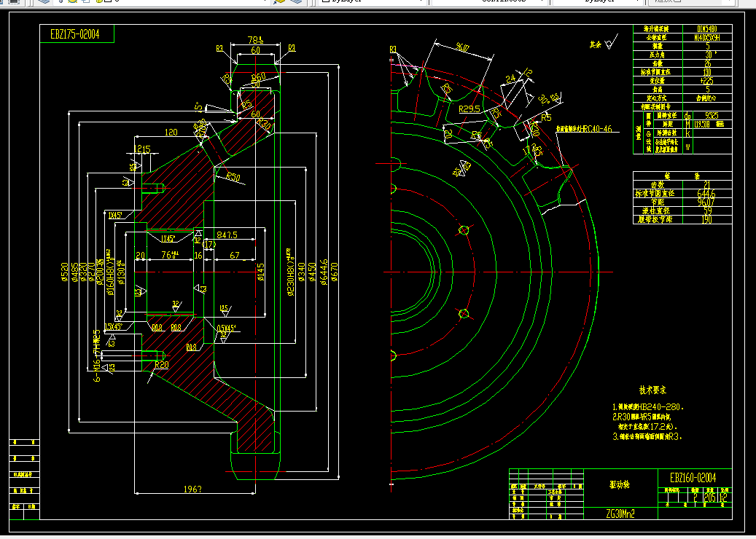Select the 24 dimension in tooth profile view
This screenshot has width=756, height=539.
[510, 78]
